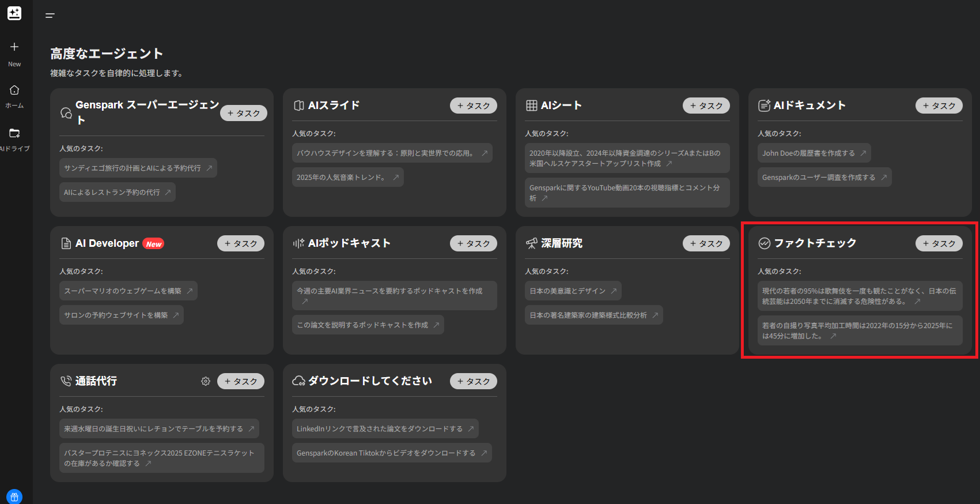Click the AIスライド card title
980x504 pixels.
tap(334, 106)
